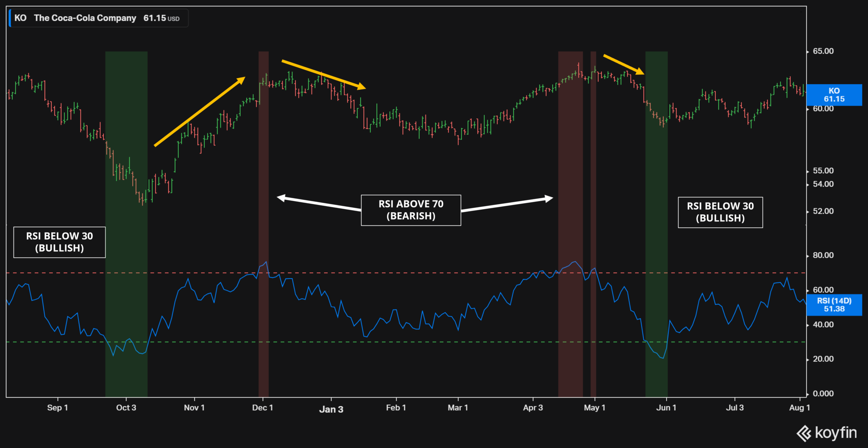Click the RSI BELOW 30 (BULLISH) left annotation
Screen dimensions: 868x448
pyautogui.click(x=59, y=242)
